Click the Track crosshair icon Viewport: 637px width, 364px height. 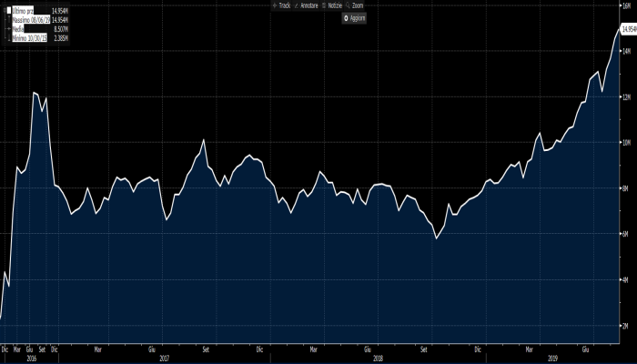(x=274, y=6)
